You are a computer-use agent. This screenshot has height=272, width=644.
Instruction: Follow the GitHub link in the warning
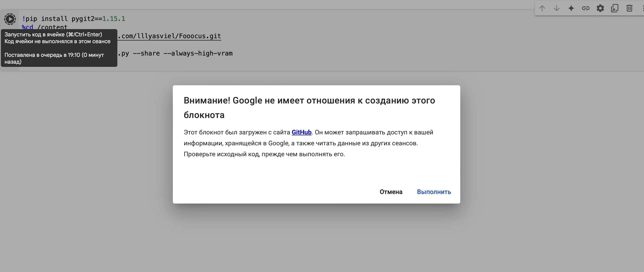(x=301, y=132)
